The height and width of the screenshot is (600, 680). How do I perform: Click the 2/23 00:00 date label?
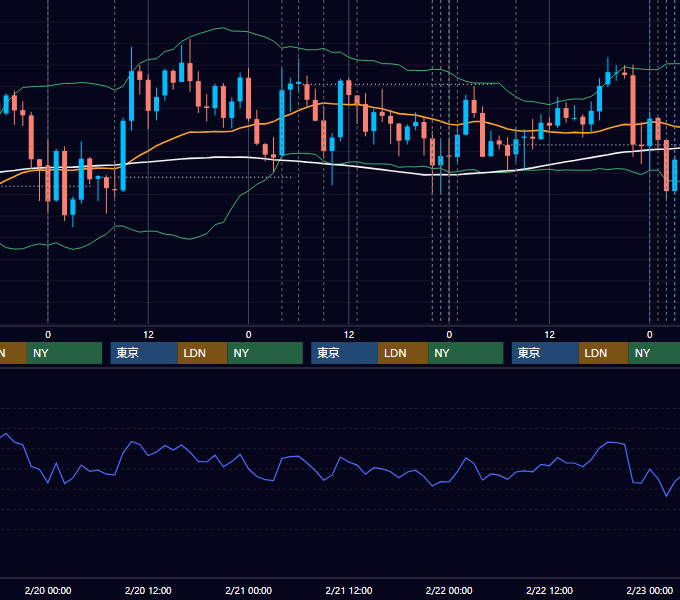click(x=650, y=590)
